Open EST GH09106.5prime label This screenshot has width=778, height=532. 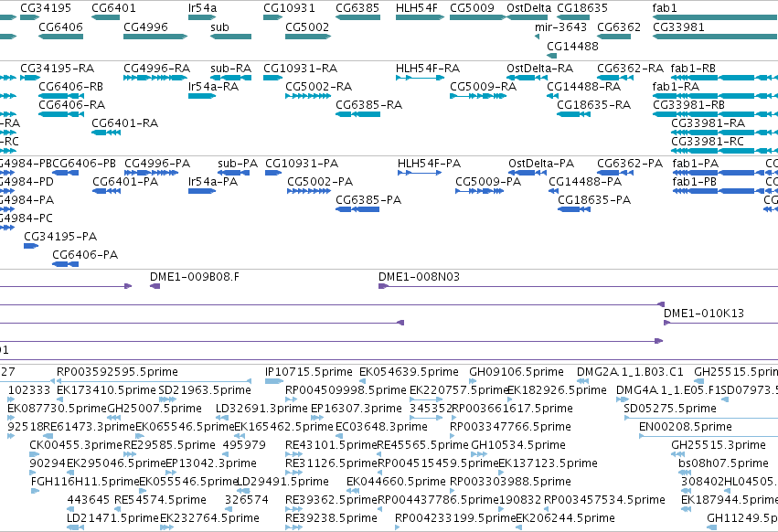click(x=517, y=372)
